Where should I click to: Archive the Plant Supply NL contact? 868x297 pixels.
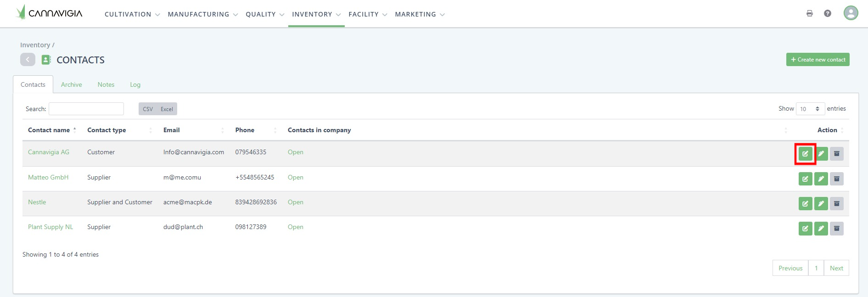tap(836, 228)
